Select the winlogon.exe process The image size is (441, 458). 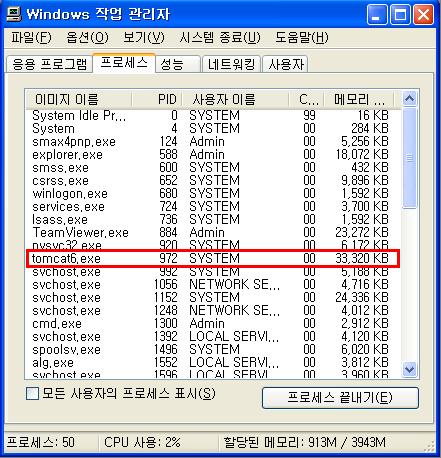tap(213, 193)
